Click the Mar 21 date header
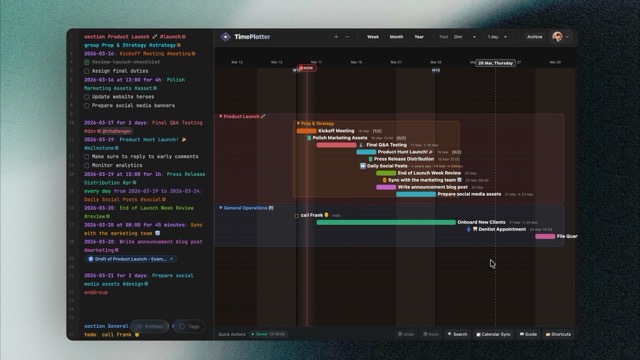Viewport: 640px width, 360px height. tap(396, 62)
